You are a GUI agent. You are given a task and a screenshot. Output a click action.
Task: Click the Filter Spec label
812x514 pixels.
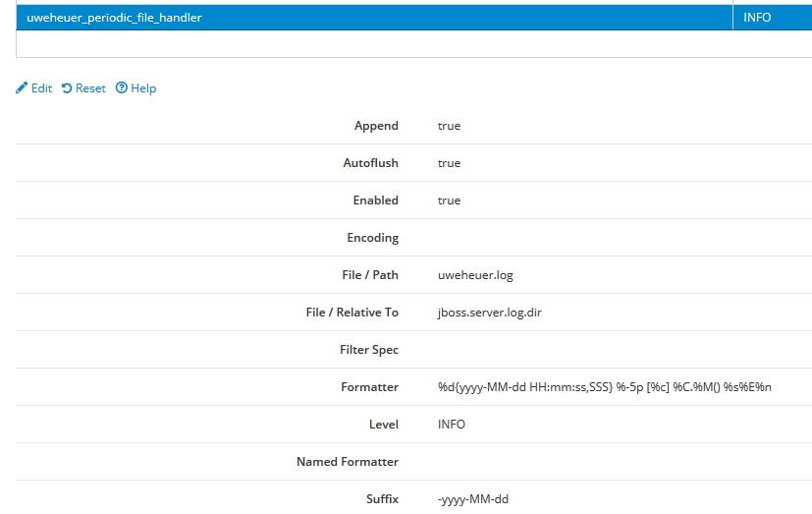pos(368,350)
